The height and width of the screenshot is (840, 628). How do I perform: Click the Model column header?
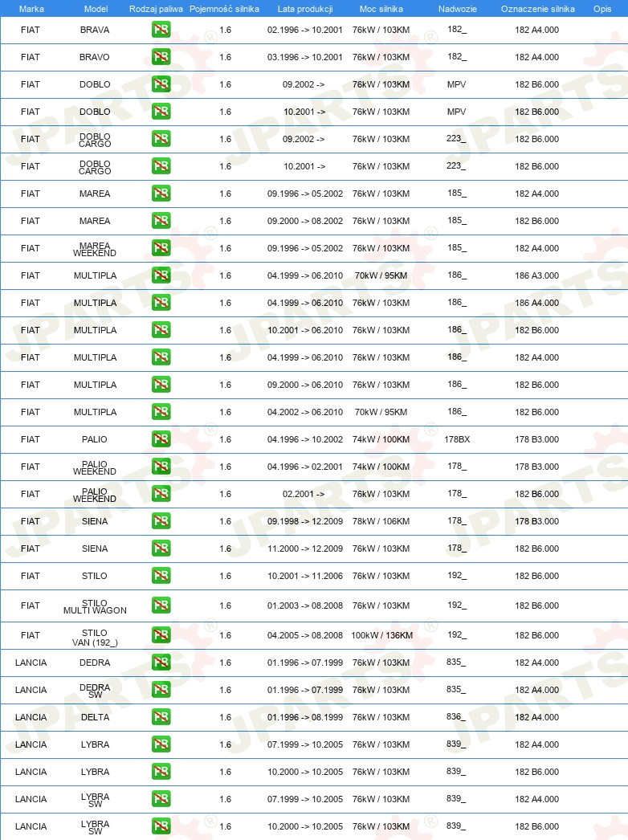tap(96, 9)
